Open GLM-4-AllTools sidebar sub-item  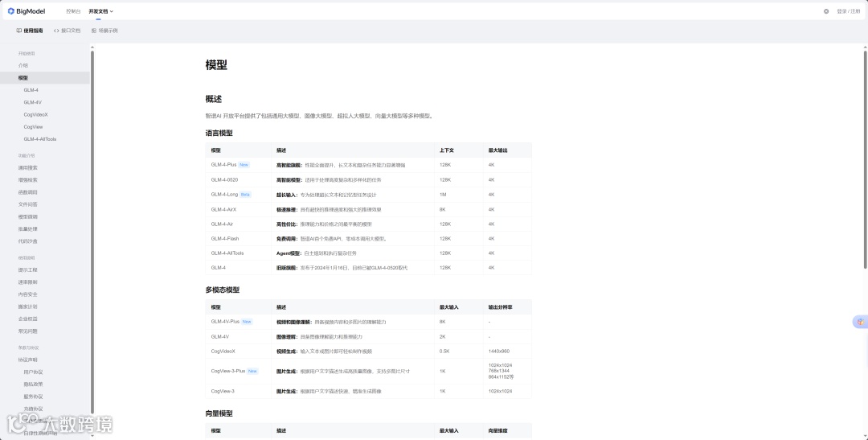(40, 139)
